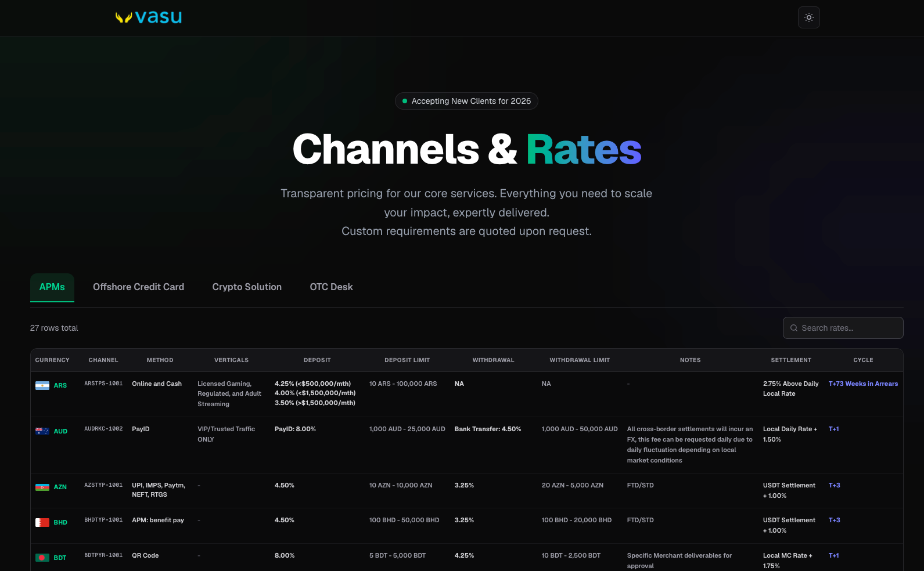Click the WITHDRAWAL column header

tap(493, 360)
